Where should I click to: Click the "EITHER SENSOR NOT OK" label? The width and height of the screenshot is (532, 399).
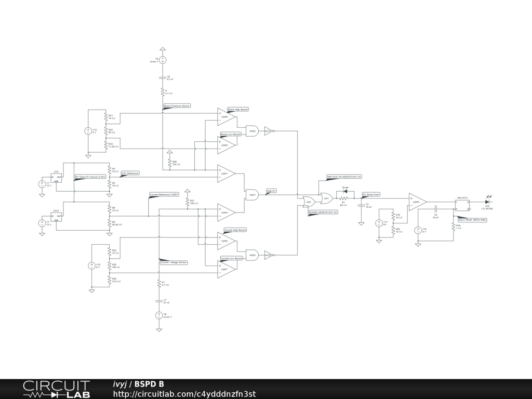pyautogui.click(x=323, y=212)
